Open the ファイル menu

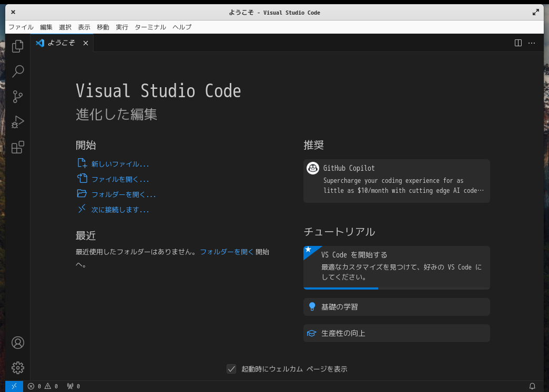[x=21, y=27]
